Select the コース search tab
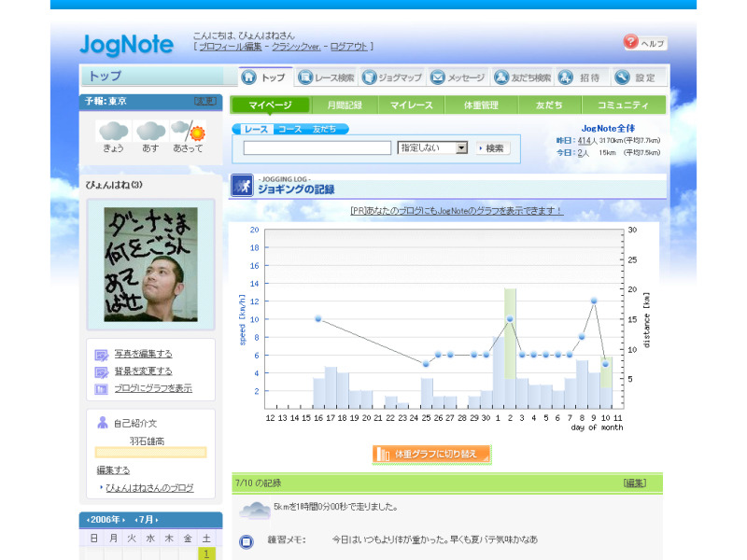747x560 pixels. coord(290,129)
